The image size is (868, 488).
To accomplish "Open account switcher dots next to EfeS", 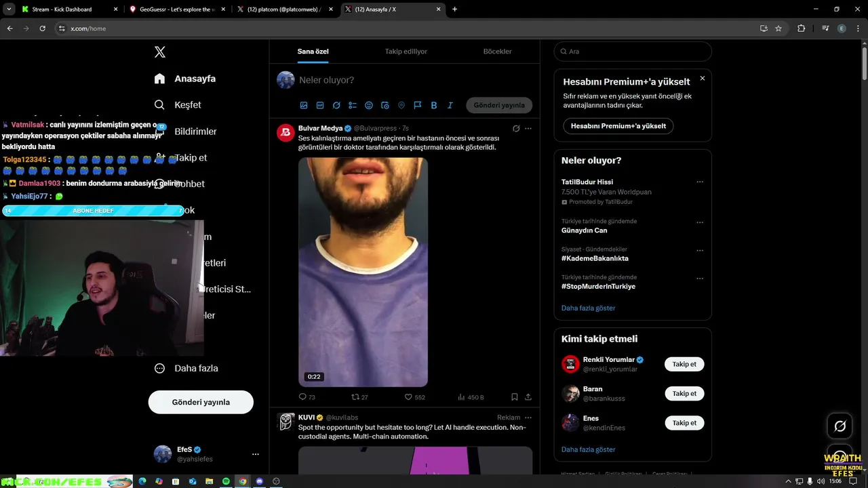I will tap(255, 454).
